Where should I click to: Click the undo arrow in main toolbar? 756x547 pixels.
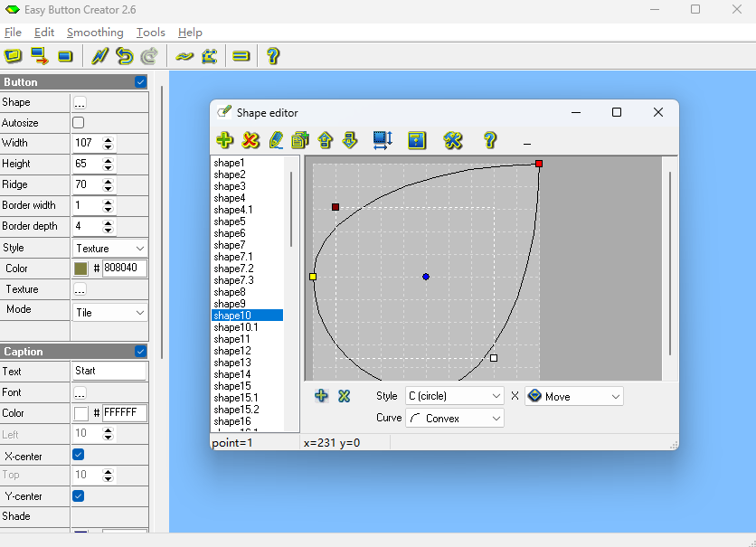[125, 56]
